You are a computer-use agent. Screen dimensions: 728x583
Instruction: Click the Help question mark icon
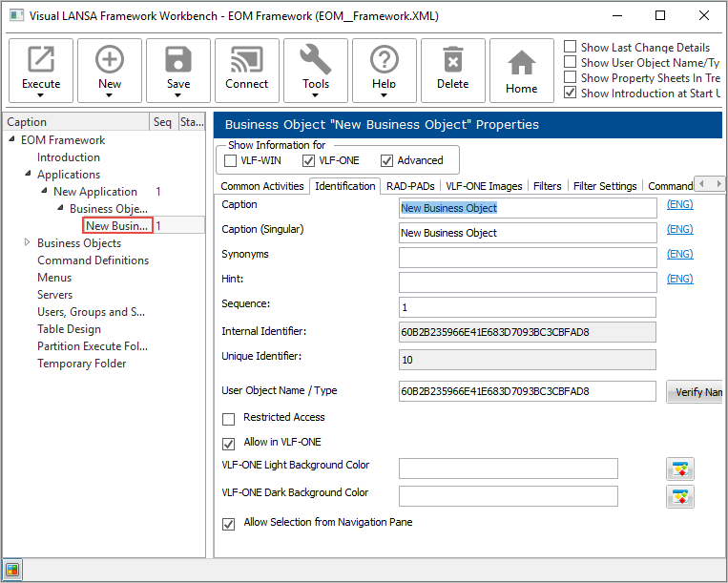[x=385, y=61]
